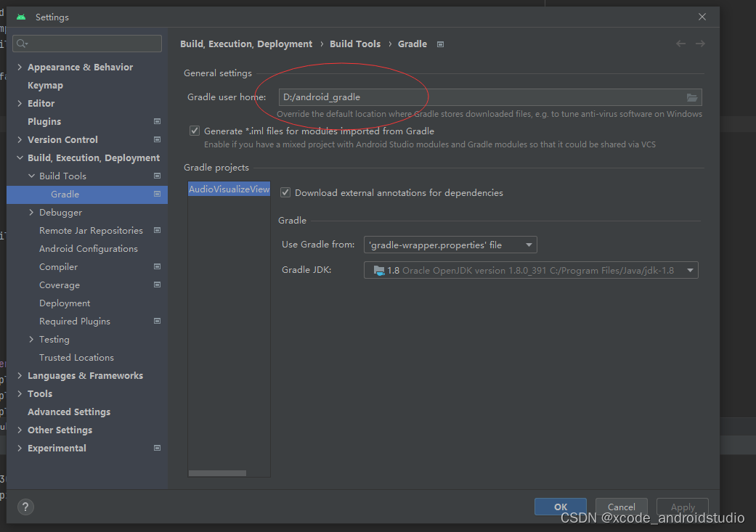Click the JDK folder icon in the Gradle JDK combo
756x532 pixels.
point(379,270)
